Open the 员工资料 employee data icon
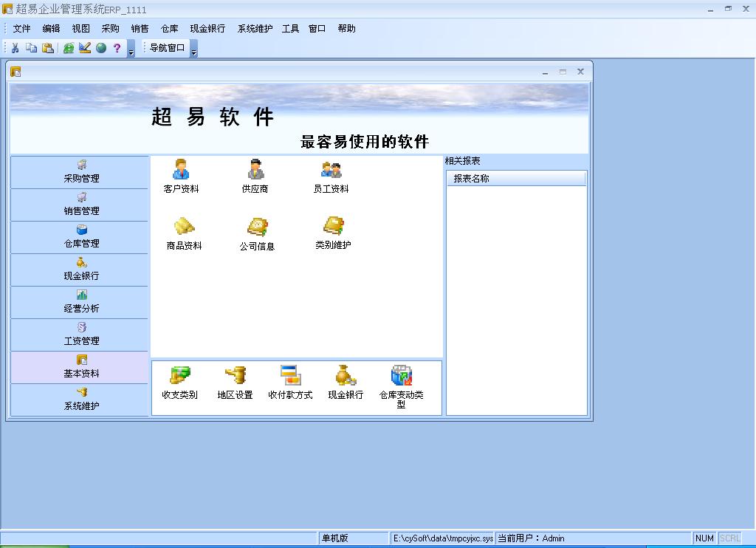The image size is (756, 548). (x=331, y=177)
